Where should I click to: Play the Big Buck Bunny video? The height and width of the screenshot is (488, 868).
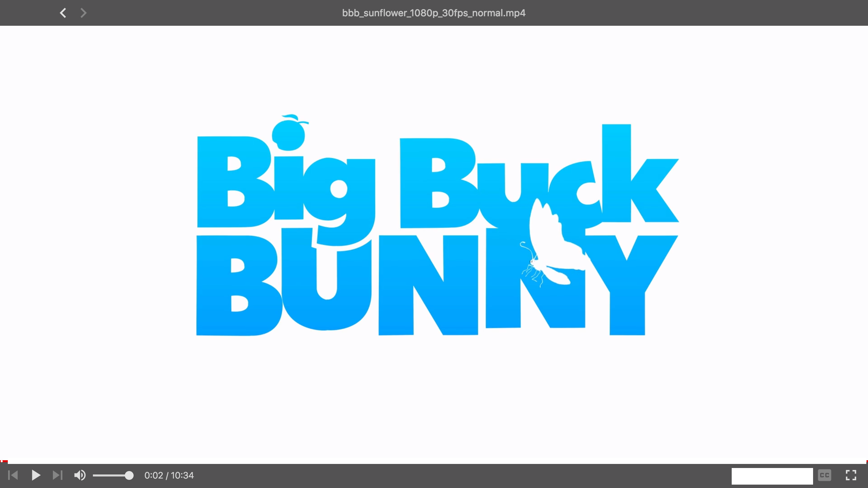tap(36, 475)
